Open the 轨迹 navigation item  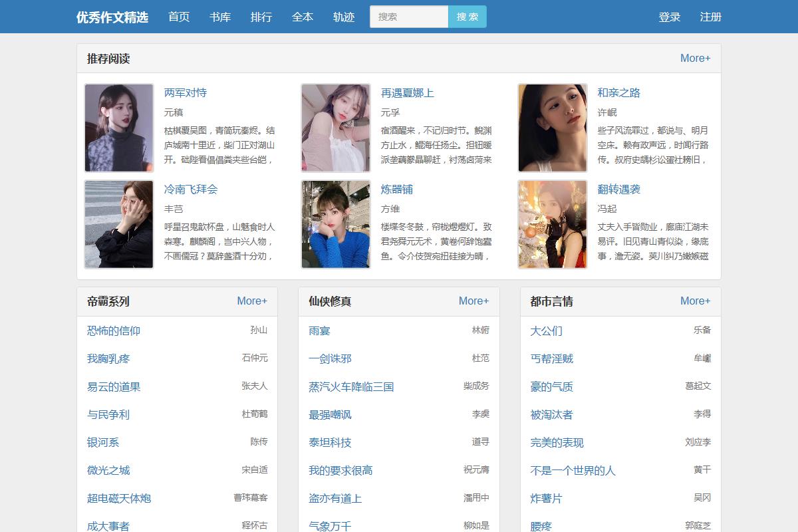(x=344, y=17)
